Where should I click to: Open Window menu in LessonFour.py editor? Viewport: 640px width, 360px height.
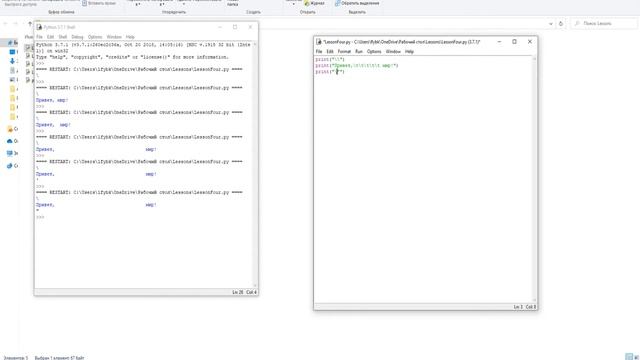click(x=393, y=52)
